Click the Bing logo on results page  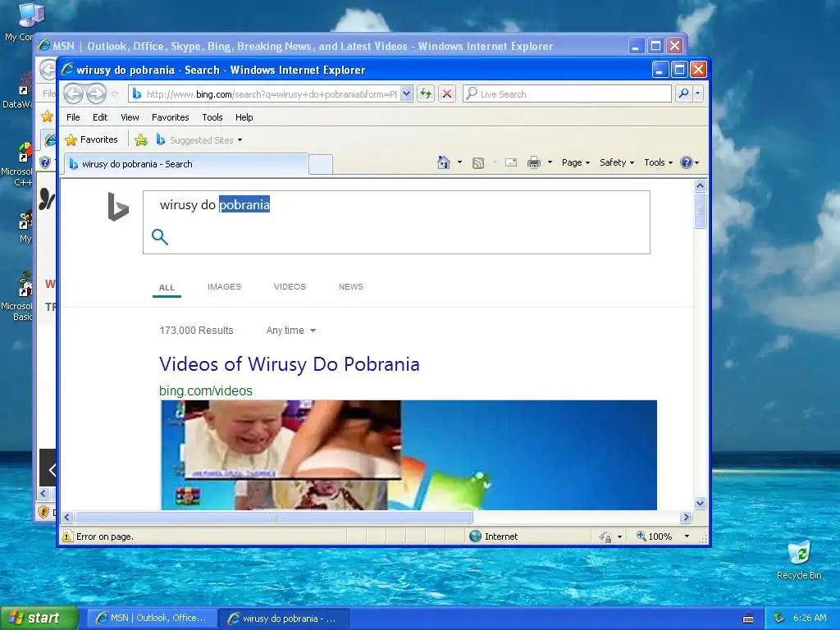[x=118, y=206]
